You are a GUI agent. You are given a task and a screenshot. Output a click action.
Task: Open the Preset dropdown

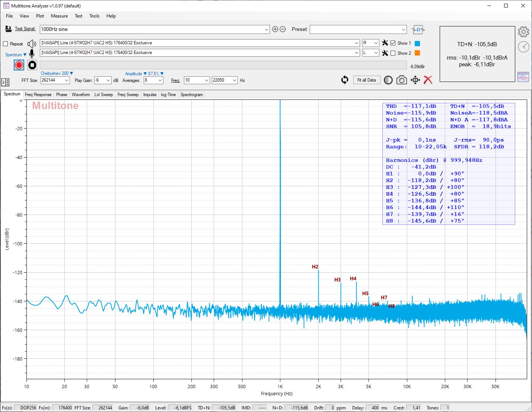(358, 29)
